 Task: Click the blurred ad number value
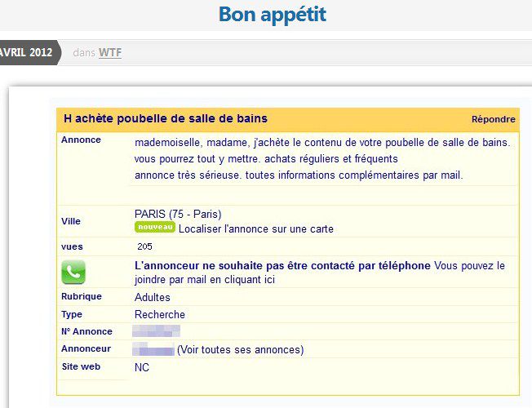pos(157,331)
